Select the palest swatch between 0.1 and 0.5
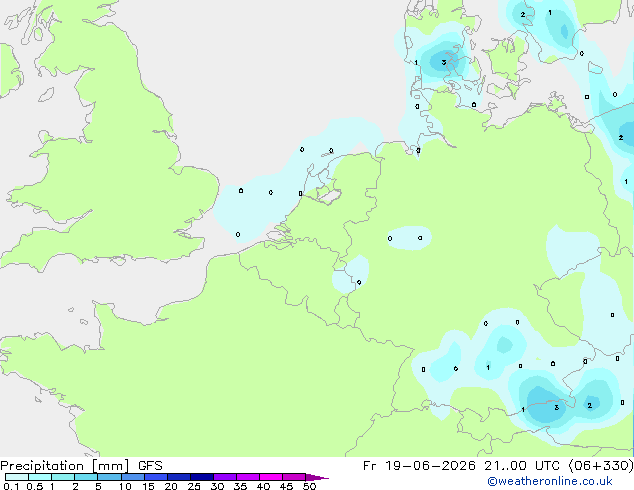Image resolution: width=634 pixels, height=490 pixels. (x=17, y=477)
